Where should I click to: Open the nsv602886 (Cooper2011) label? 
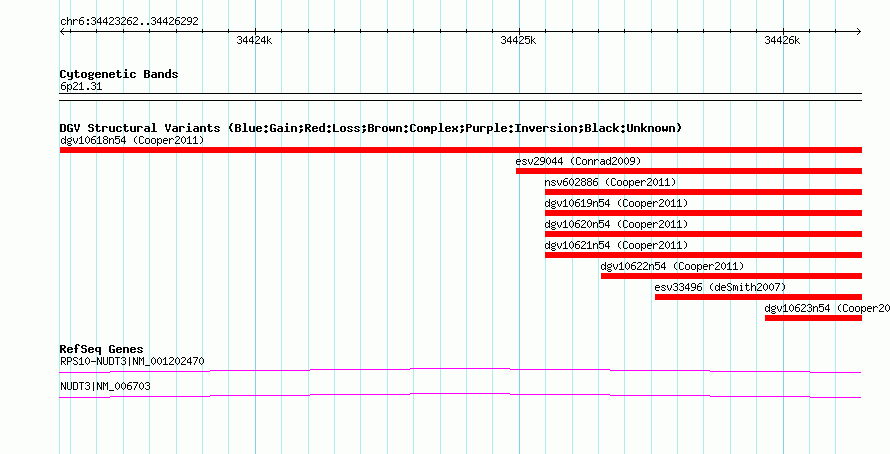click(610, 182)
